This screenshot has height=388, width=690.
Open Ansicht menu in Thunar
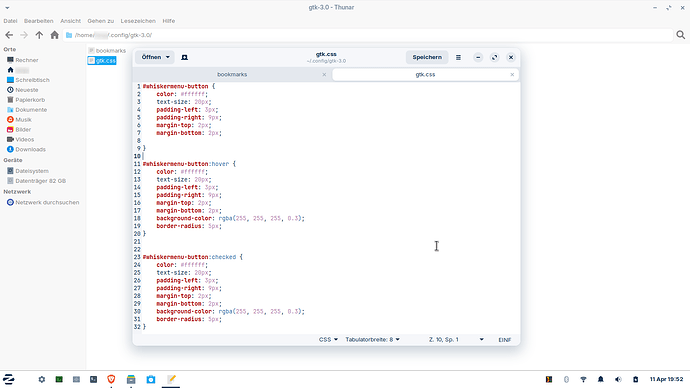coord(70,21)
